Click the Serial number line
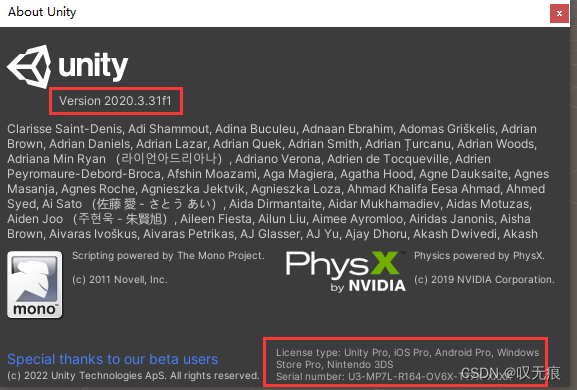577x390 pixels. coord(394,377)
